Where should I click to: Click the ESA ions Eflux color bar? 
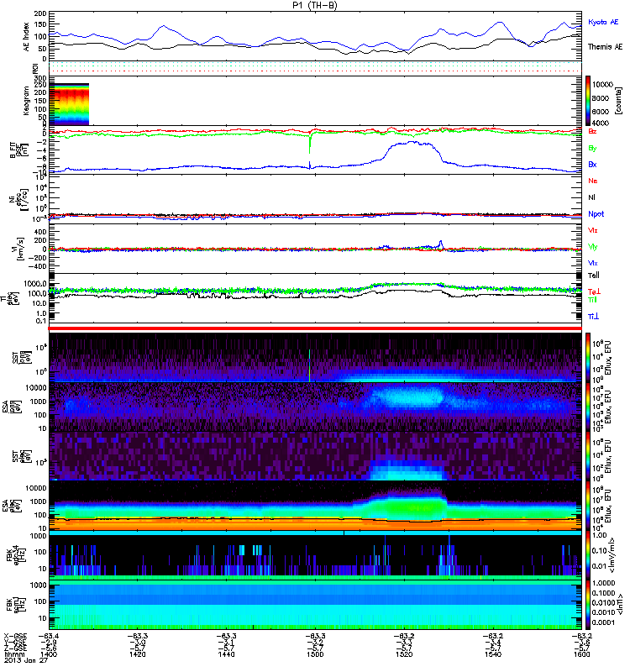(x=588, y=407)
